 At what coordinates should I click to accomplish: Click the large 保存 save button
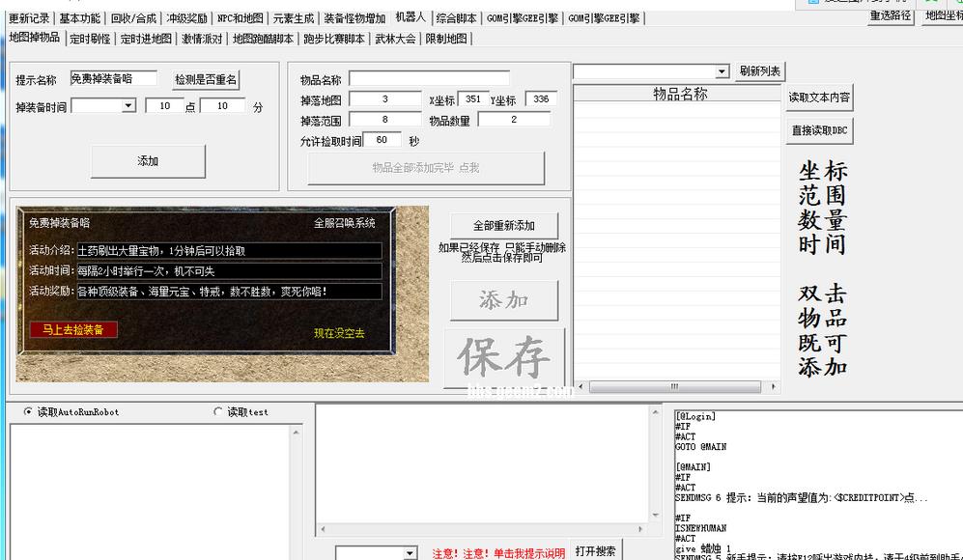(x=502, y=356)
